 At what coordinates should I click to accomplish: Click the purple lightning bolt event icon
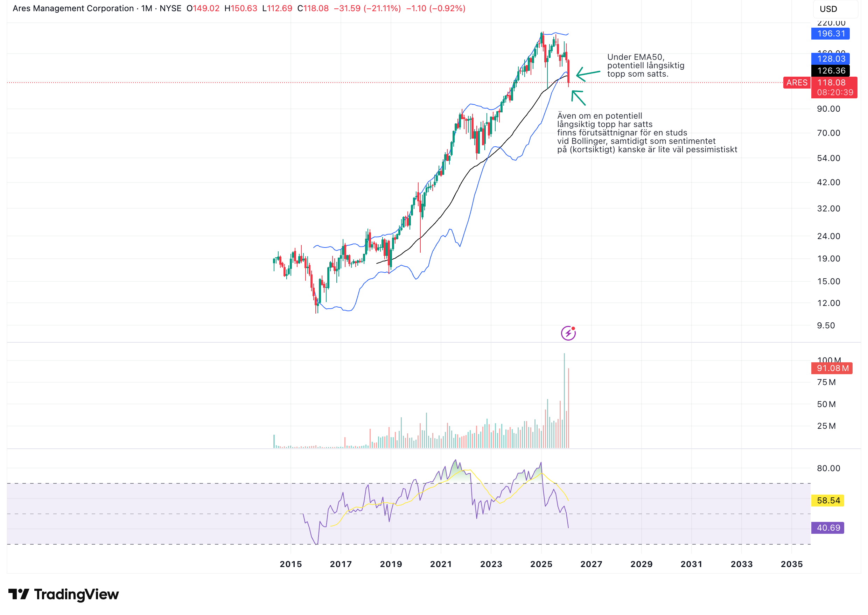pos(568,333)
